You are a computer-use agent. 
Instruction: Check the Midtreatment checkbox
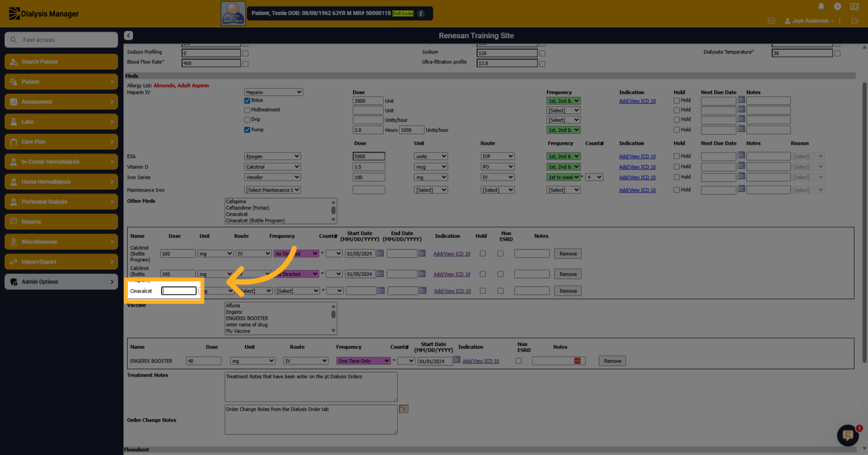[x=247, y=110]
